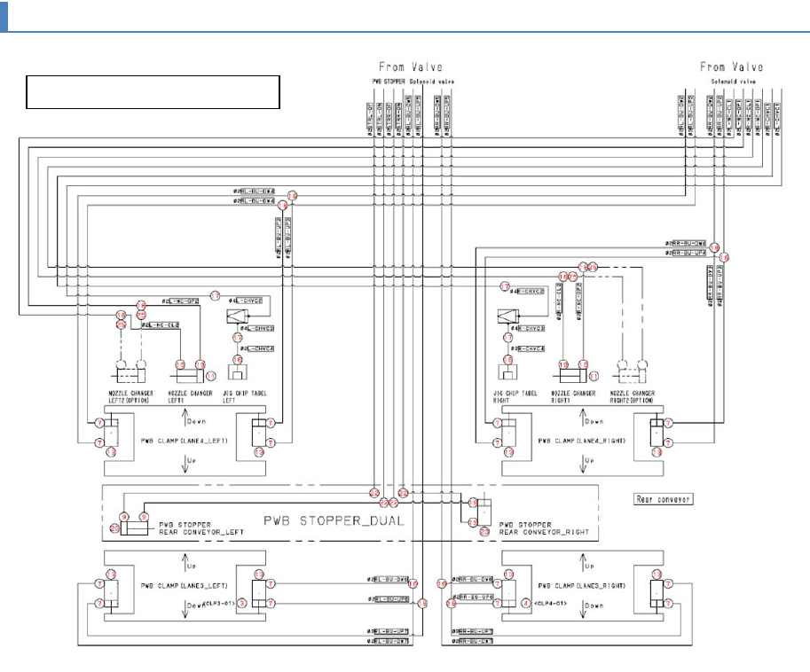Select JIG CHIP TABEL RIGHT caption
Image resolution: width=810 pixels, height=672 pixels.
pyautogui.click(x=515, y=397)
